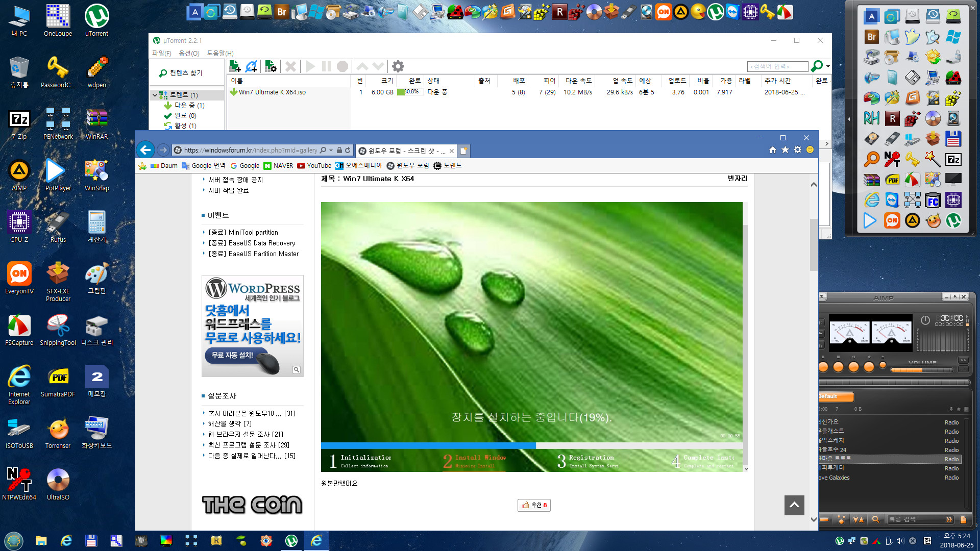Click 웹 브라우저 설문 조사 [21] link

246,434
